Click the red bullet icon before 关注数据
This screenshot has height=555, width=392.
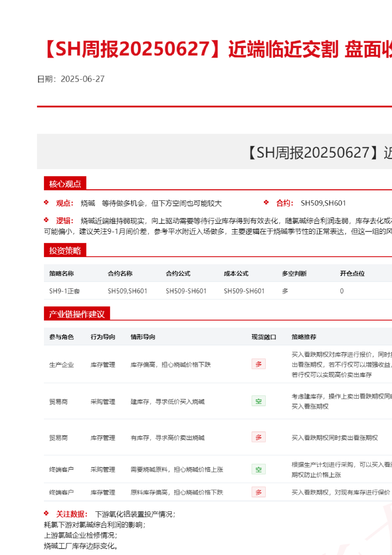point(46,513)
